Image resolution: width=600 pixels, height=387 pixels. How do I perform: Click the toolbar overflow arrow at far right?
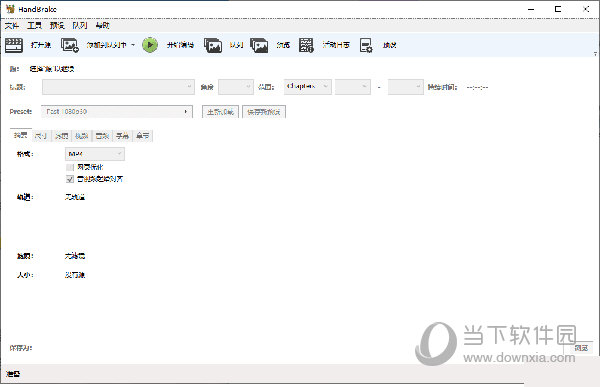(x=595, y=54)
